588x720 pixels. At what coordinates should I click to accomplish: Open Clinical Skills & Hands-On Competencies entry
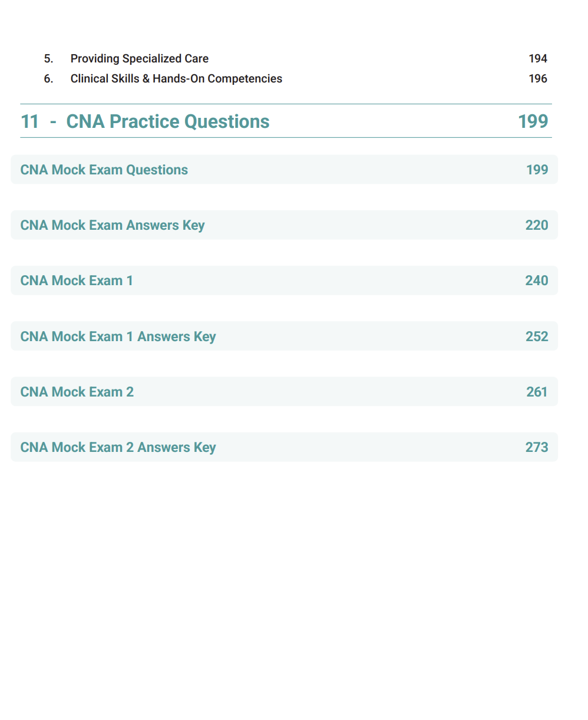tap(176, 78)
